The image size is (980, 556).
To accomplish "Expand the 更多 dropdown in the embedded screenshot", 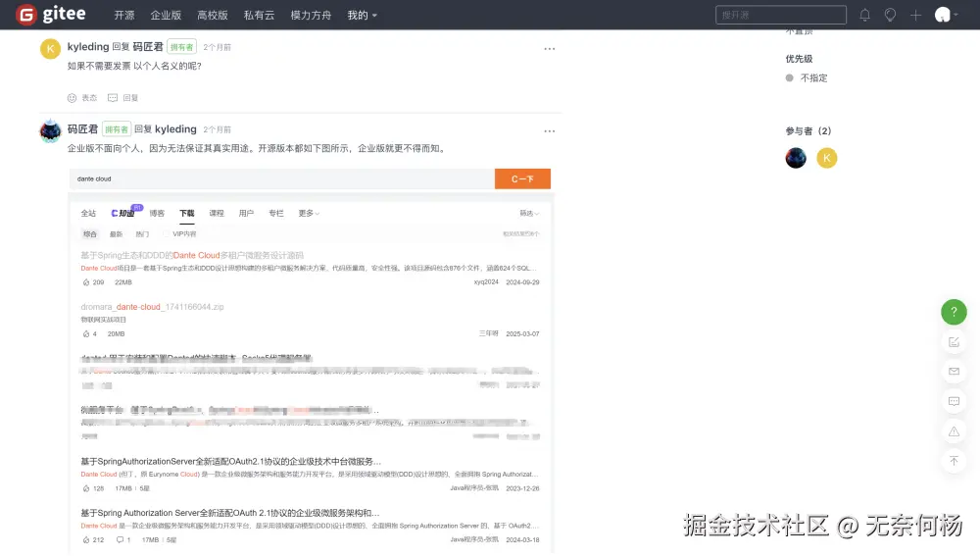I will coord(309,213).
